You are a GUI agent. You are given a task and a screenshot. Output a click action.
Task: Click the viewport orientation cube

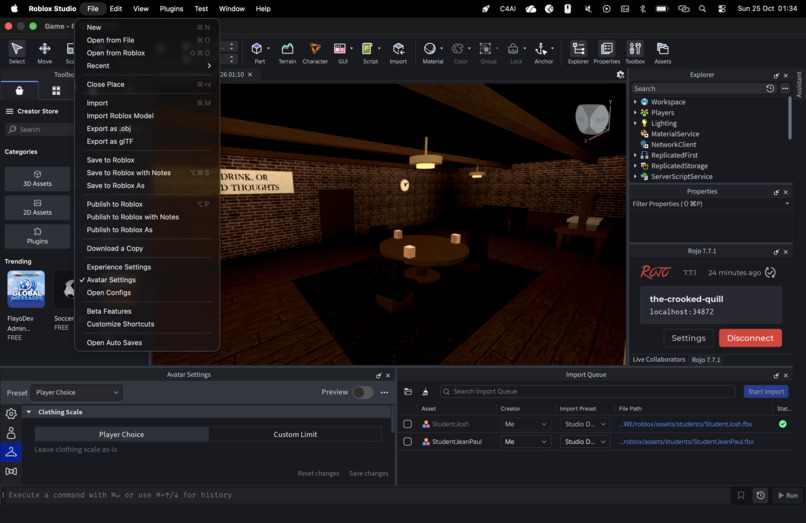click(592, 118)
